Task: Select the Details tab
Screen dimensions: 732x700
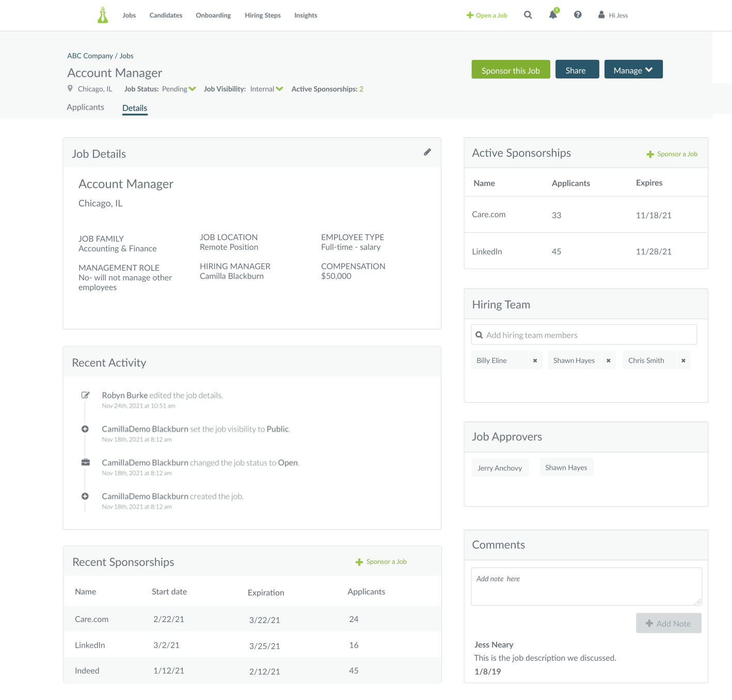Action: pyautogui.click(x=135, y=108)
